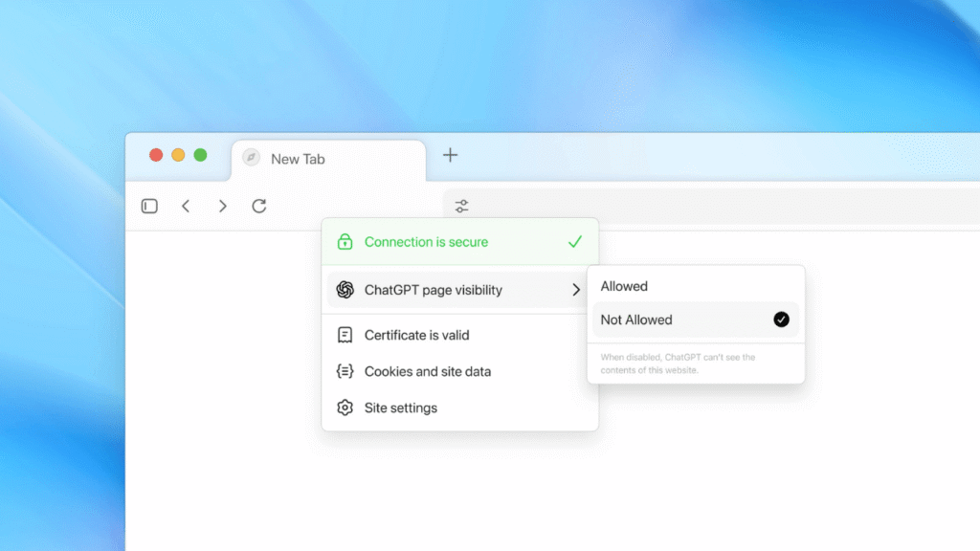Click the green checkmark on secure connection row
Image resolution: width=980 pixels, height=551 pixels.
coord(574,242)
